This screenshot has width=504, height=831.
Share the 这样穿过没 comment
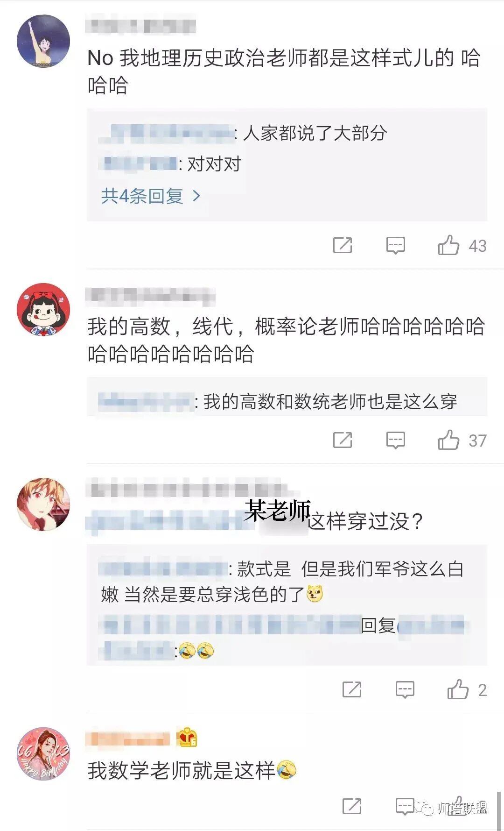pos(351,689)
